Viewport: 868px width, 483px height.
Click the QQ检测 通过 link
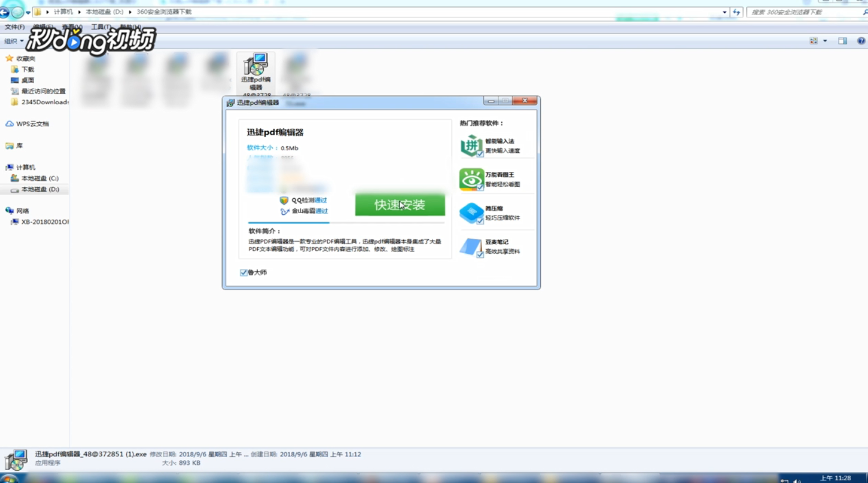click(x=321, y=200)
